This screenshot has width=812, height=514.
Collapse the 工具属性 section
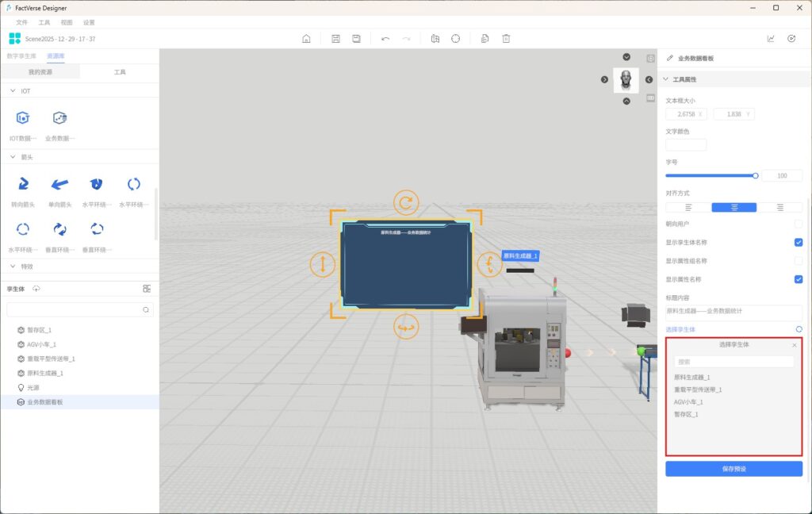tap(665, 79)
